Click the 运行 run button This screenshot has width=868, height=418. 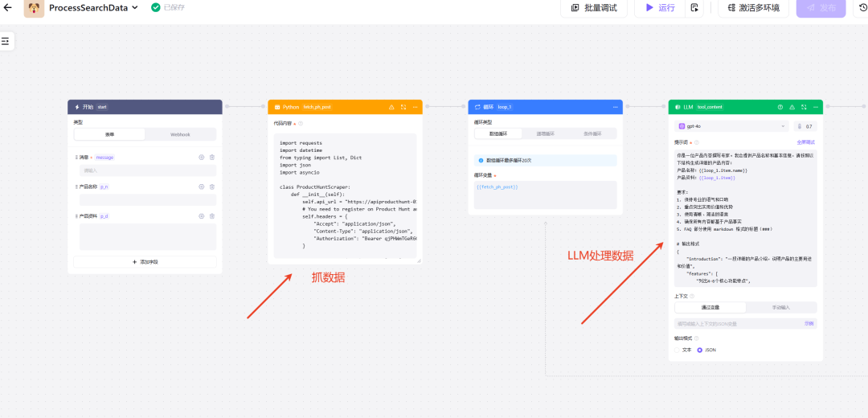pyautogui.click(x=661, y=8)
